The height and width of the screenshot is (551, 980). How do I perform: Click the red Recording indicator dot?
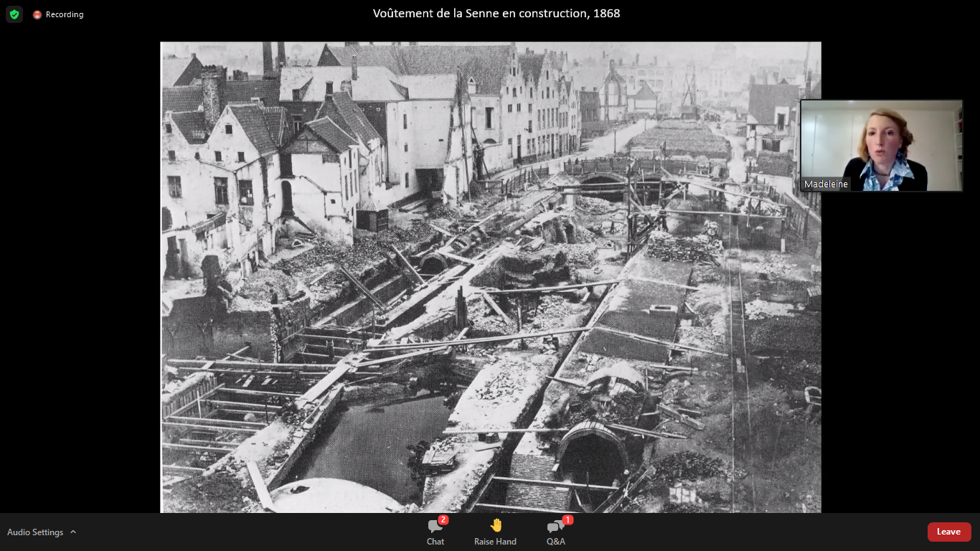point(37,14)
